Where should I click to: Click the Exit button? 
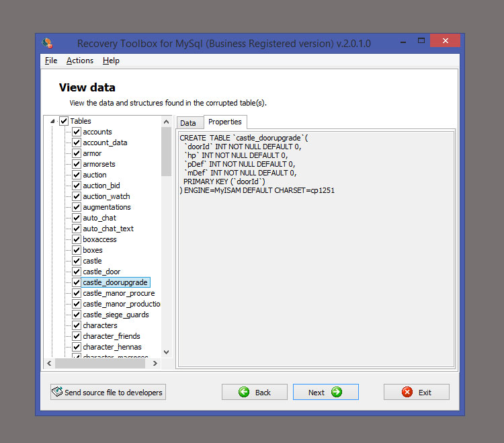click(x=417, y=392)
